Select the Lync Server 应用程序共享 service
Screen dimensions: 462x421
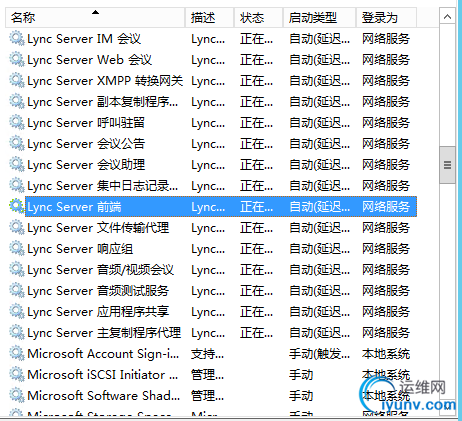point(98,312)
